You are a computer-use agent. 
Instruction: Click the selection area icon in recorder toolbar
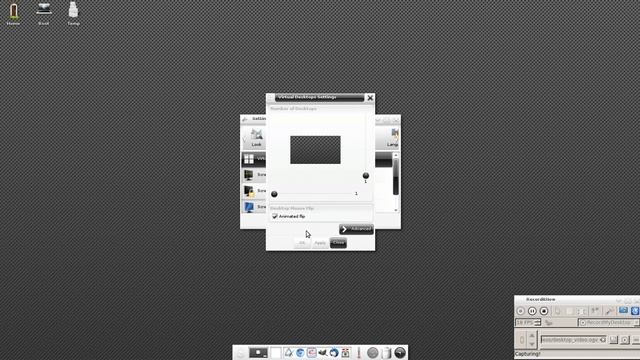click(581, 311)
